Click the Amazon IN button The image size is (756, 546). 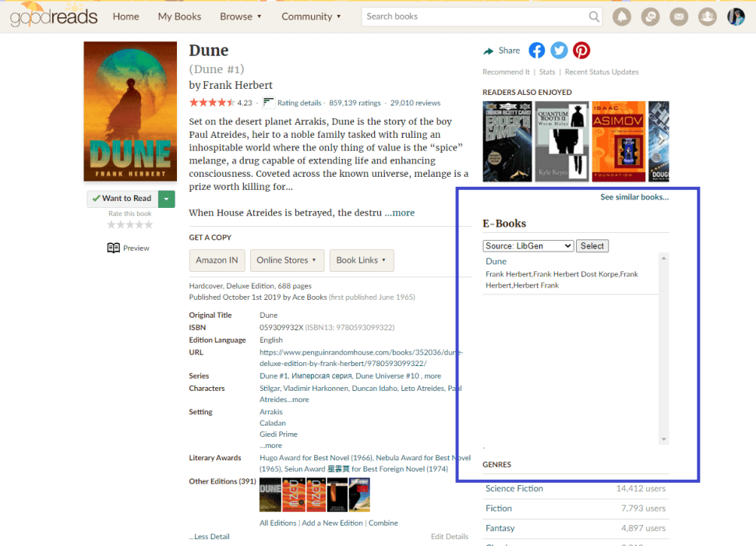click(x=217, y=260)
